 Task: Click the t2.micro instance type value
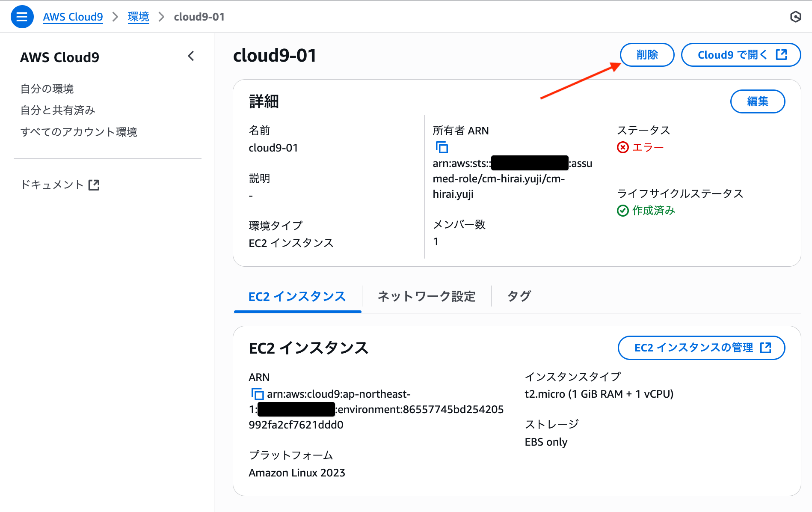[x=599, y=394]
